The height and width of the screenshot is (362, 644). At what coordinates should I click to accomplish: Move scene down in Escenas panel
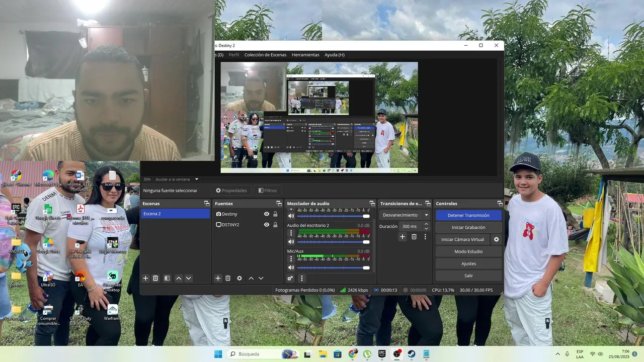(x=189, y=278)
